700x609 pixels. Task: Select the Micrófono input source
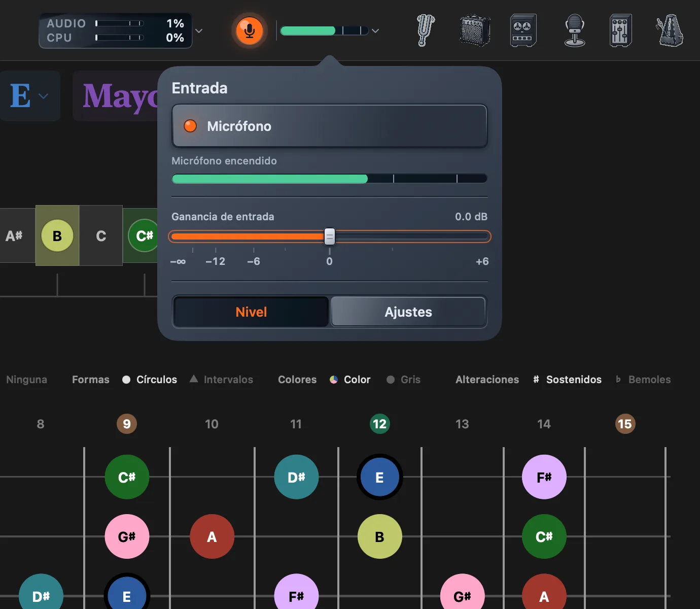click(x=330, y=126)
